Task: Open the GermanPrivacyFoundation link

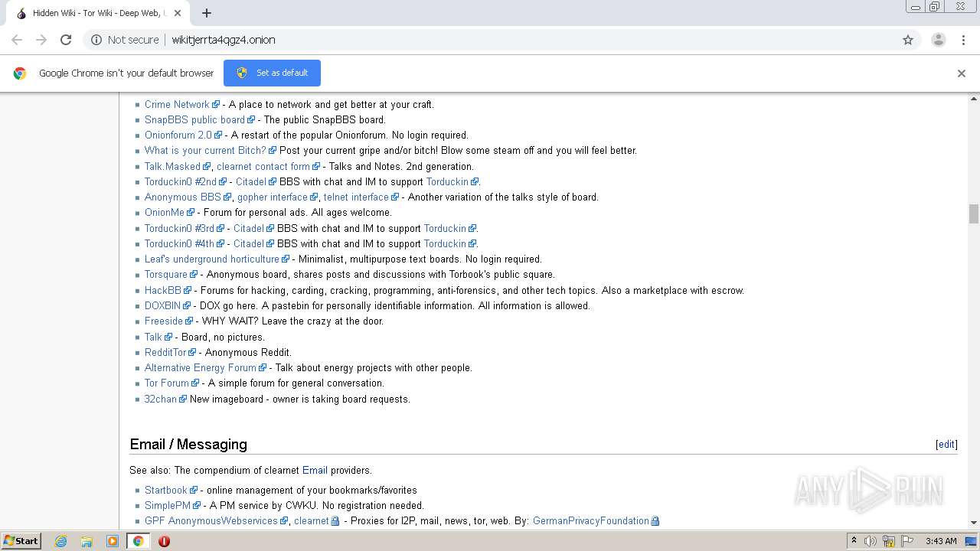Action: pyautogui.click(x=591, y=520)
